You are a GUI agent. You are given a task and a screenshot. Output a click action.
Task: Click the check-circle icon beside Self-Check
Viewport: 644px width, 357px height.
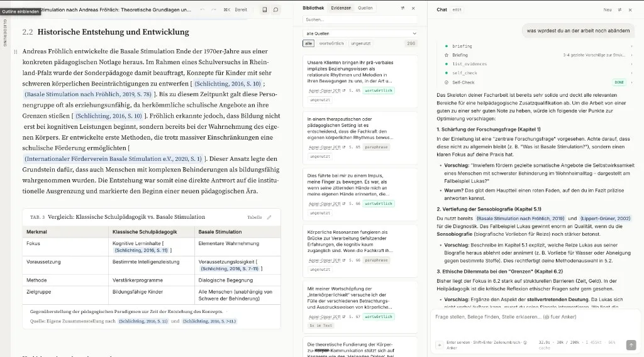447,82
